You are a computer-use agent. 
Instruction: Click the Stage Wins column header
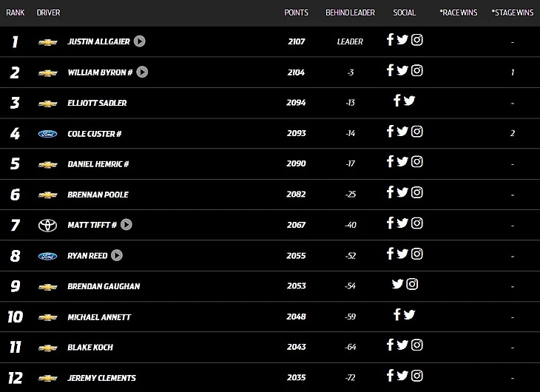tap(513, 13)
